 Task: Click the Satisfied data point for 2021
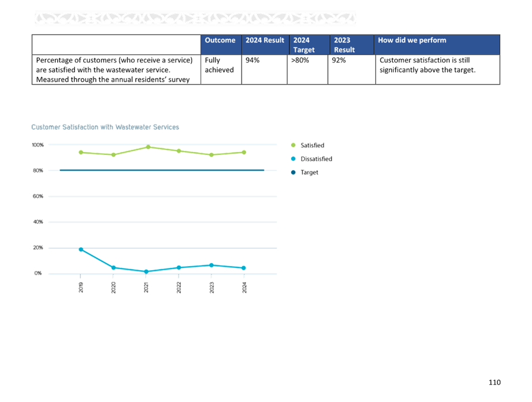pyautogui.click(x=148, y=147)
